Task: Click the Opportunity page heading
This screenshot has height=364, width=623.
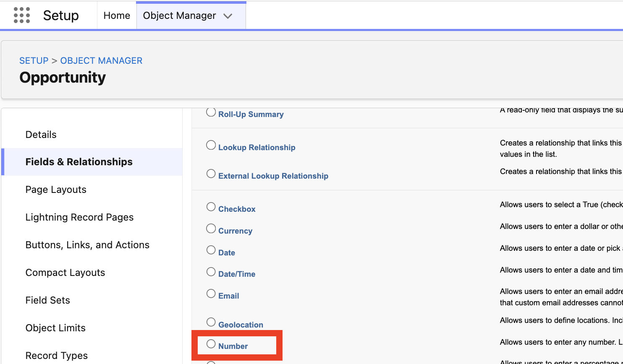Action: (63, 78)
